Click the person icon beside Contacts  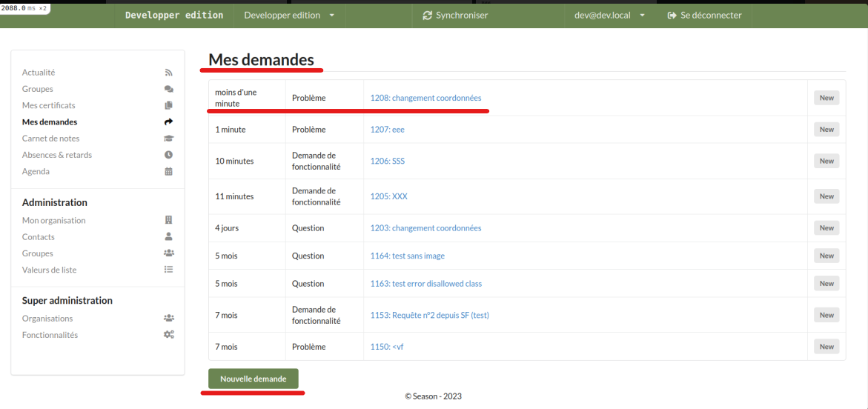[168, 237]
